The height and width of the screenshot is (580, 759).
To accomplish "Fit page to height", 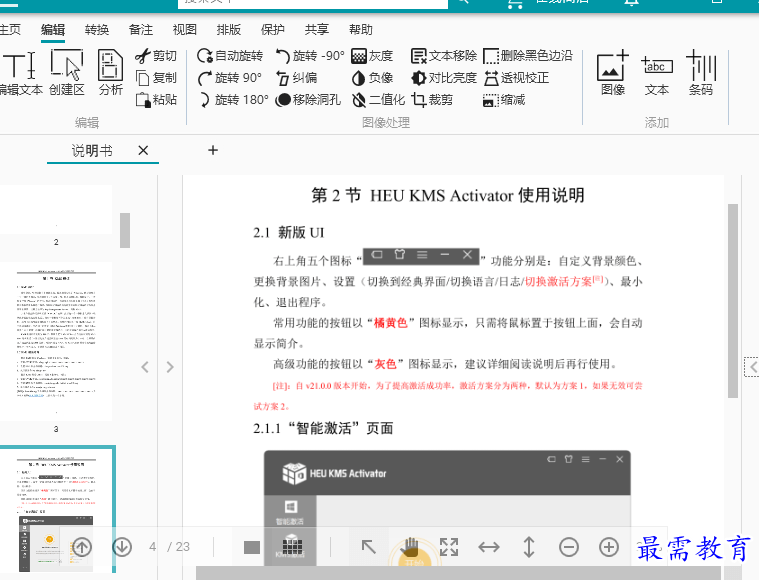I will point(529,547).
